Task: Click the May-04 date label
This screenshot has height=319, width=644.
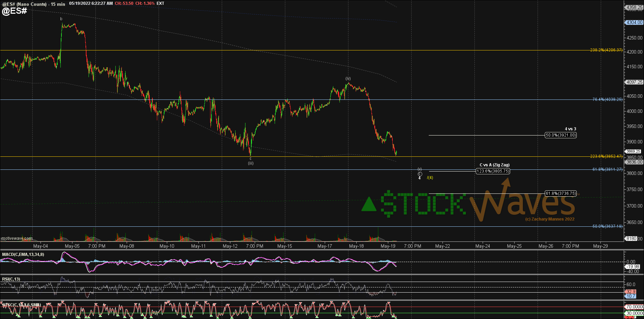Action: (x=41, y=246)
